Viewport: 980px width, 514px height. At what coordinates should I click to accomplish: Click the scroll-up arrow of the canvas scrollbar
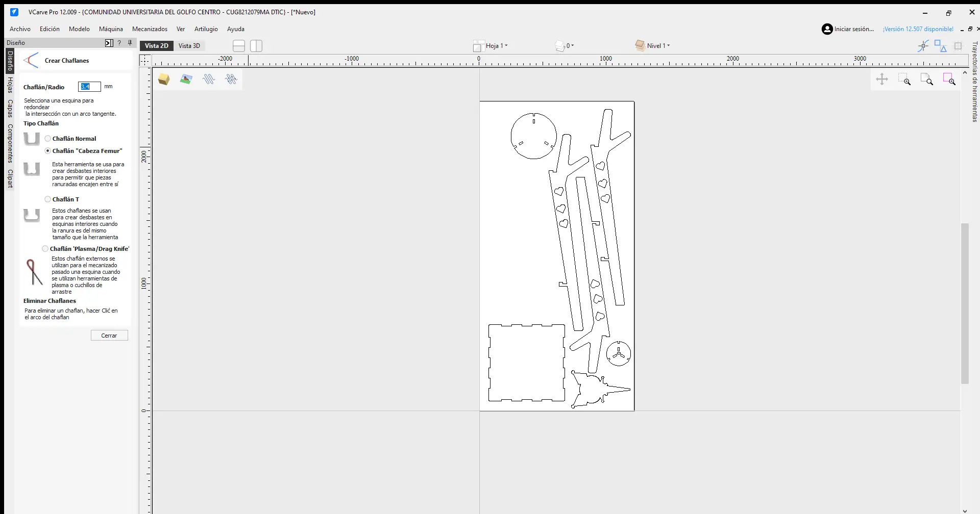click(965, 73)
